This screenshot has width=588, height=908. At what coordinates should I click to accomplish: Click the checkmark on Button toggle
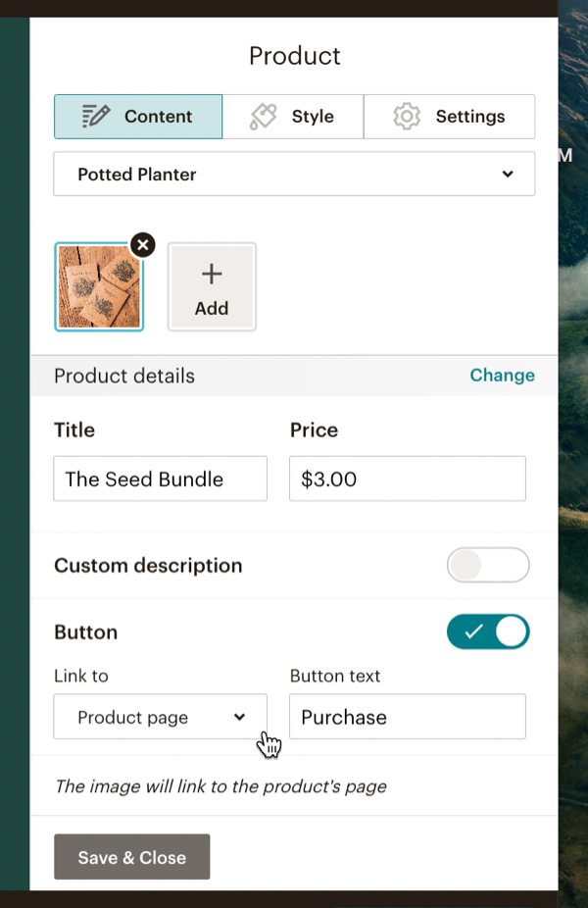tap(473, 632)
